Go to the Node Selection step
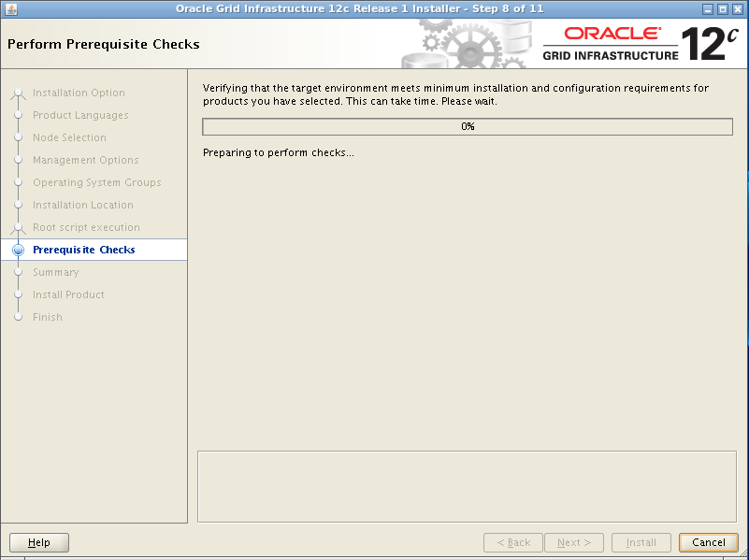This screenshot has height=560, width=749. pyautogui.click(x=69, y=138)
